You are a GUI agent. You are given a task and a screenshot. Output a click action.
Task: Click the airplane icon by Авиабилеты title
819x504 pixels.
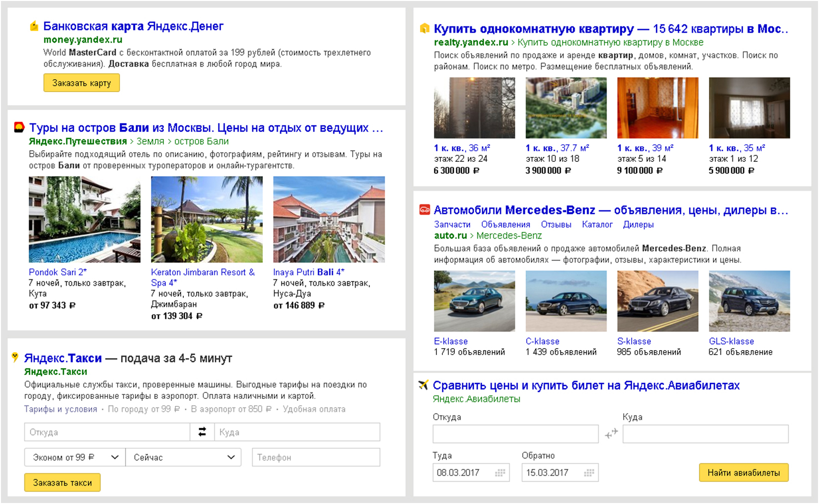point(423,384)
